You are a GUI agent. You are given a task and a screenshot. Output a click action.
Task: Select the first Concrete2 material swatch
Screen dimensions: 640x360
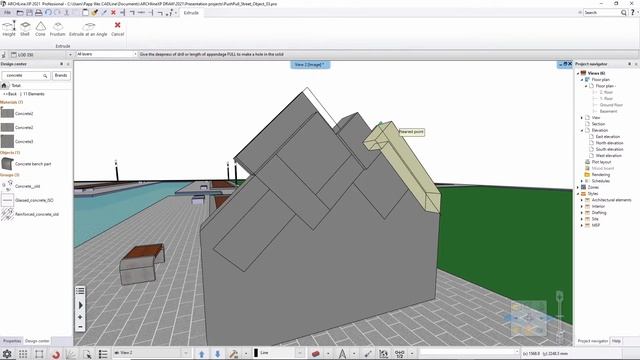(7, 113)
